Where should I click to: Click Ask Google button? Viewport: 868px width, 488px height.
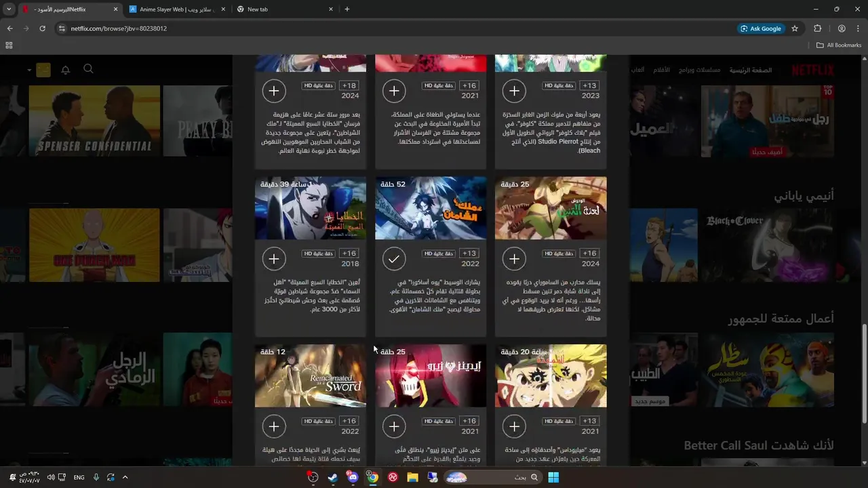(761, 28)
